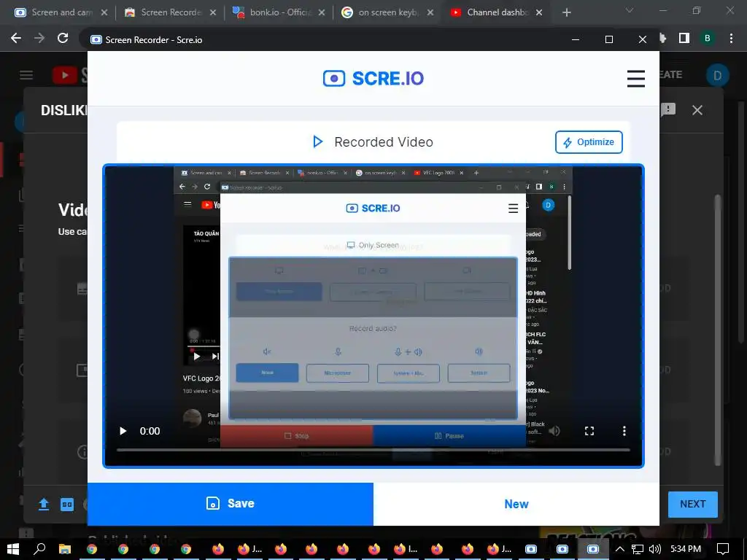Screen dimensions: 747x560
Task: Play the recorded video
Action: tap(123, 431)
